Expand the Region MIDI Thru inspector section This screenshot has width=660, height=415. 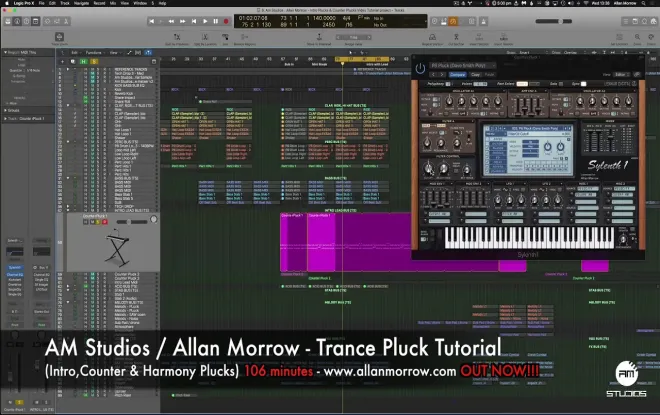click(x=5, y=53)
